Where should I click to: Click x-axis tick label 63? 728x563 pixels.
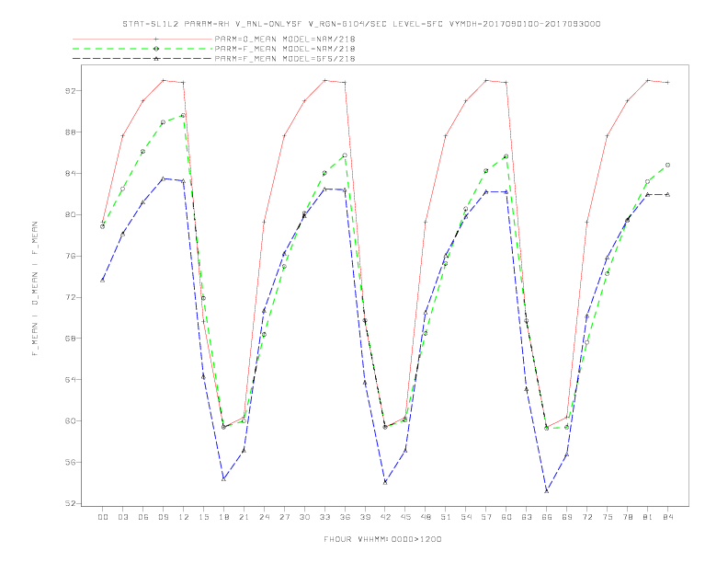pyautogui.click(x=527, y=517)
